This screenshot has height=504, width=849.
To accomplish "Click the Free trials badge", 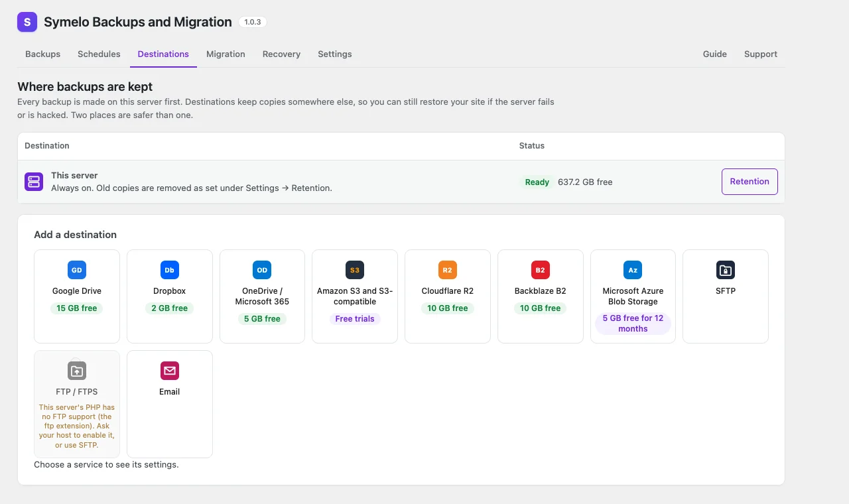I will [x=355, y=319].
